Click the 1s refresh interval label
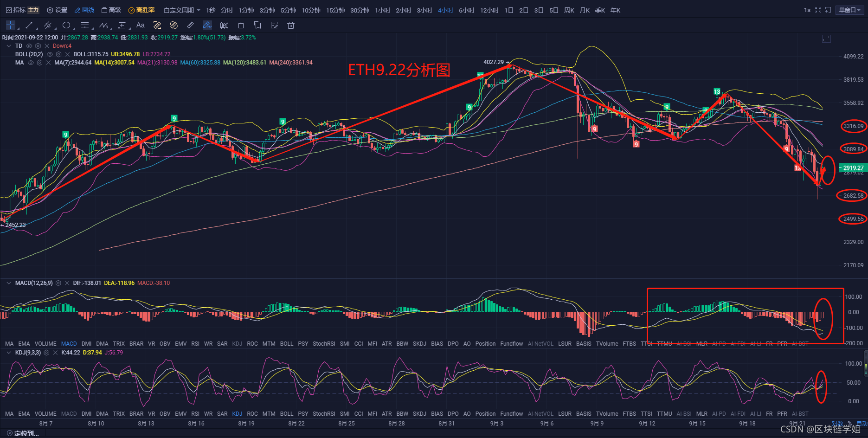 tap(807, 10)
